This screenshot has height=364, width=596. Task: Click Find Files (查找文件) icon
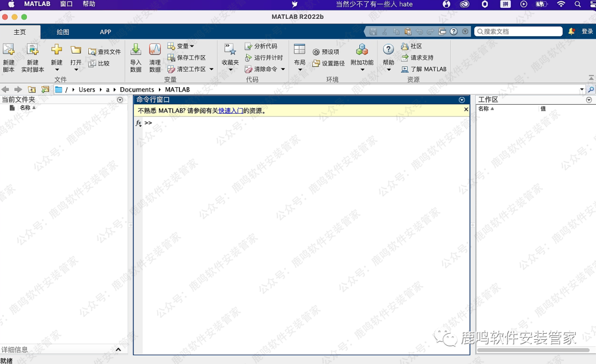pyautogui.click(x=92, y=52)
